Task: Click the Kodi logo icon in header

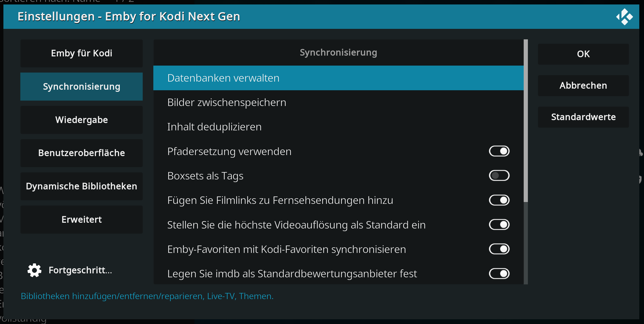Action: (x=625, y=17)
